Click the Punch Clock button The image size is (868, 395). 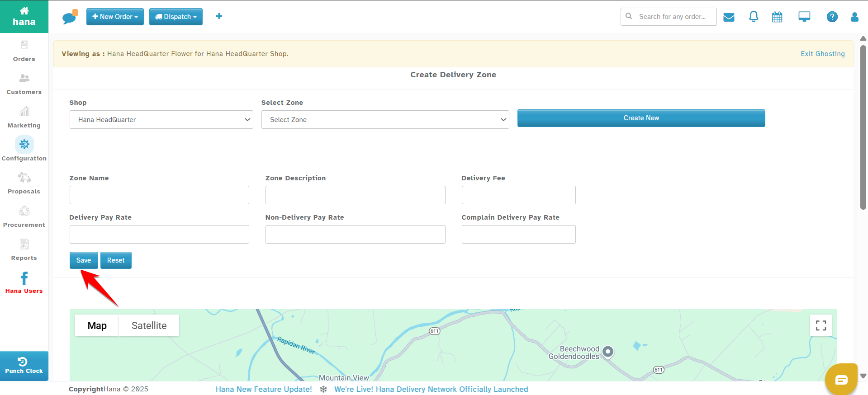point(24,366)
